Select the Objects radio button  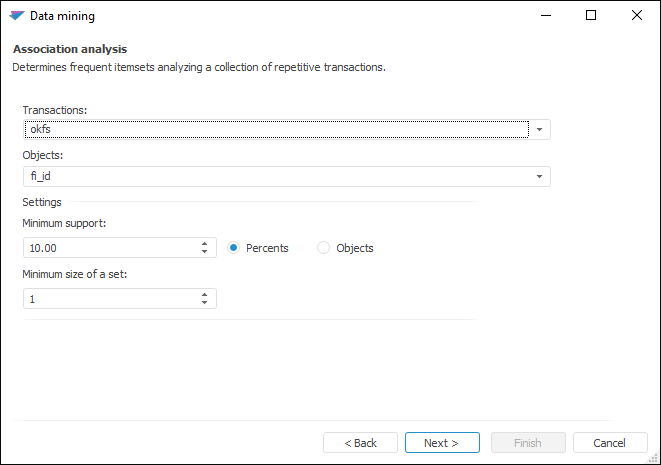click(323, 248)
